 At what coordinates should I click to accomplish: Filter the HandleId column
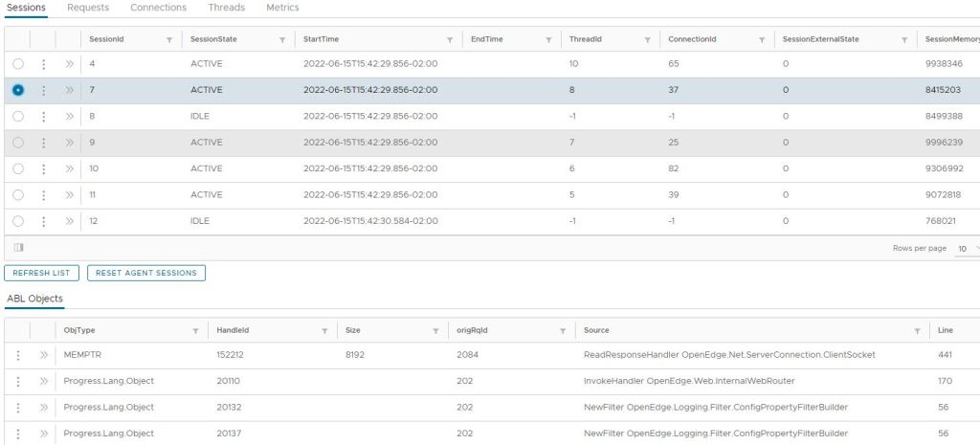click(325, 330)
